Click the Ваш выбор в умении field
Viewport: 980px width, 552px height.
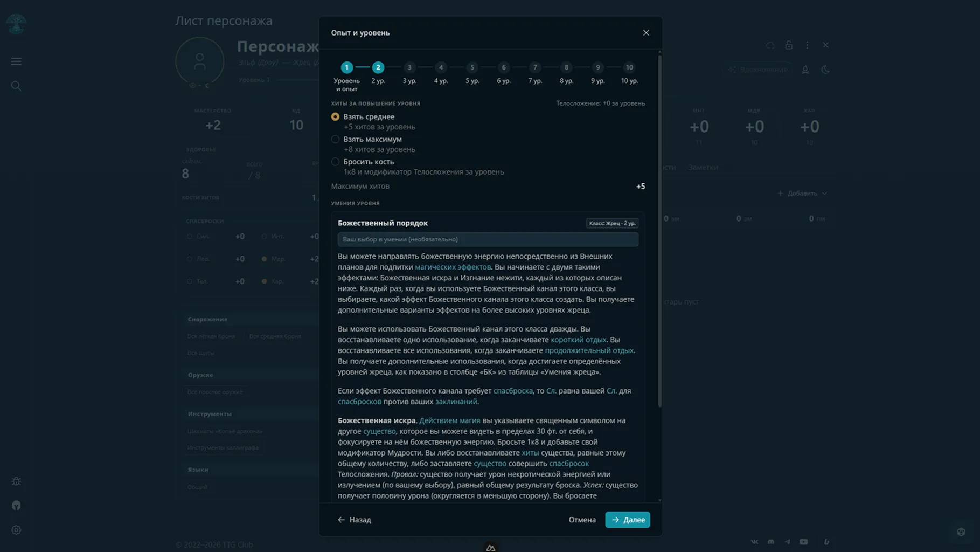[488, 239]
